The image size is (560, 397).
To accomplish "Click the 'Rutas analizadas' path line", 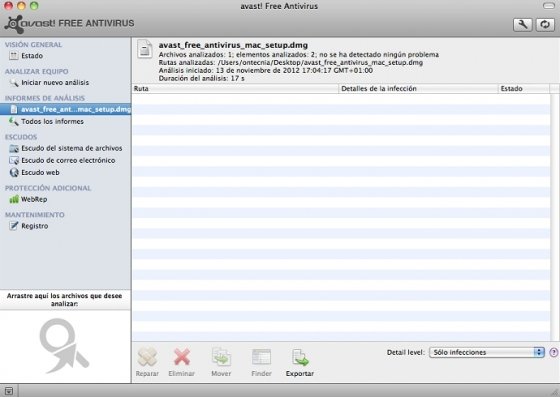I will (x=291, y=62).
